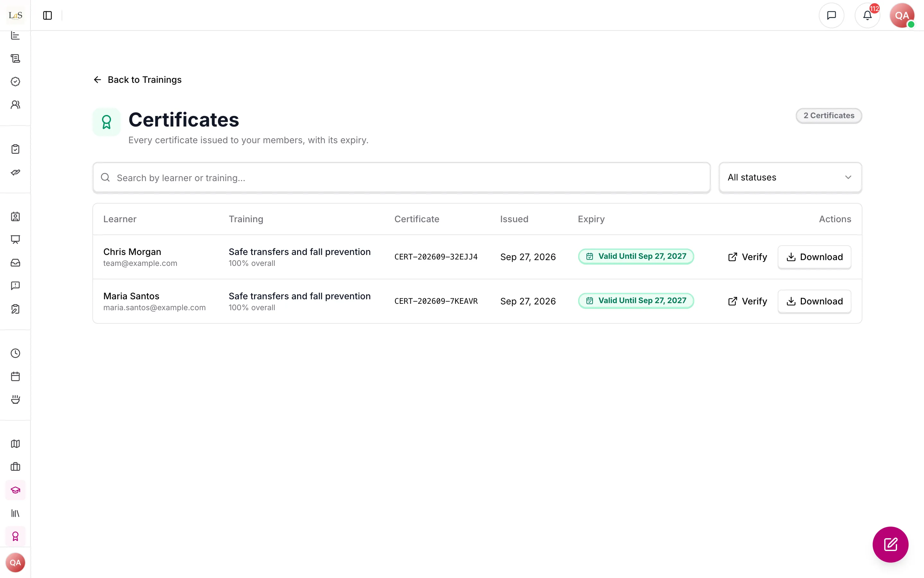This screenshot has height=578, width=924.
Task: Open the chat messages icon
Action: [x=831, y=15]
